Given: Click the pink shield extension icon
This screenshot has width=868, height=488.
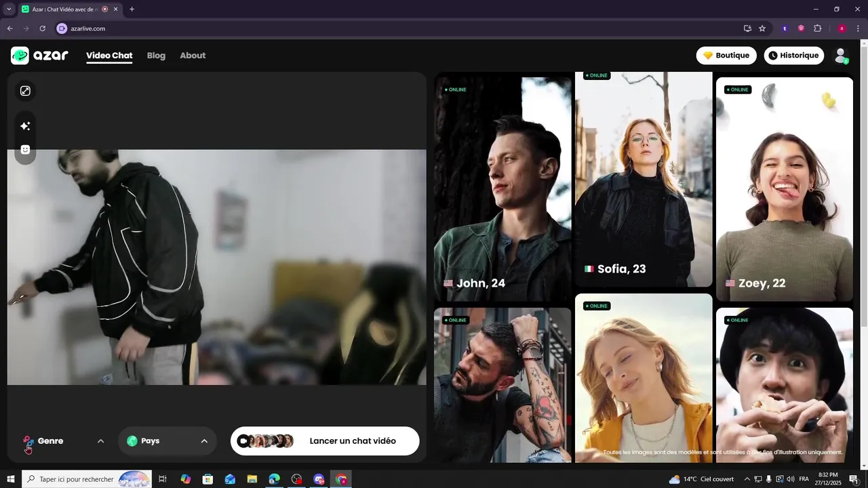Looking at the screenshot, I should [x=801, y=28].
